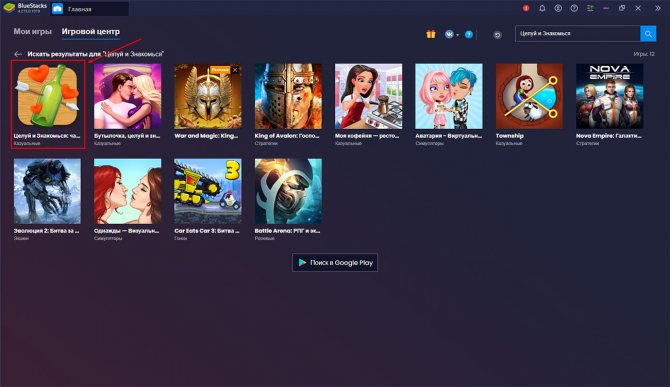Close the ad badge on War and Magic
The width and height of the screenshot is (670, 387).
point(235,70)
